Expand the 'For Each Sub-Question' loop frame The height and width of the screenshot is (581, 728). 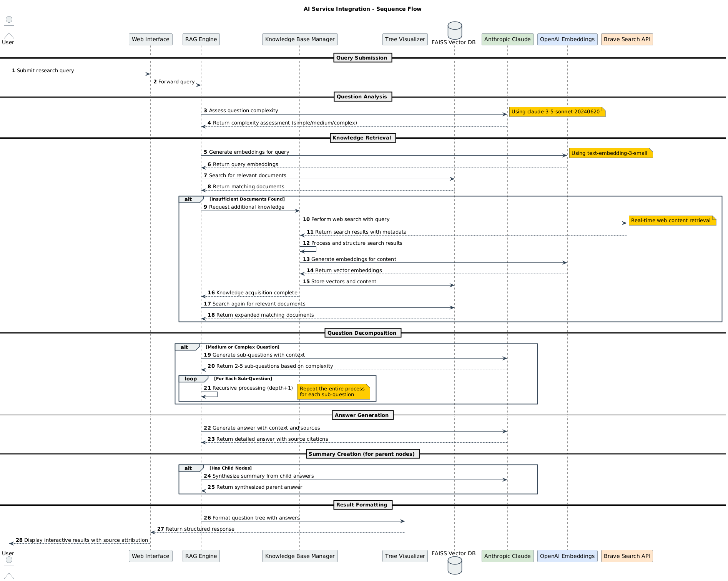(x=190, y=378)
